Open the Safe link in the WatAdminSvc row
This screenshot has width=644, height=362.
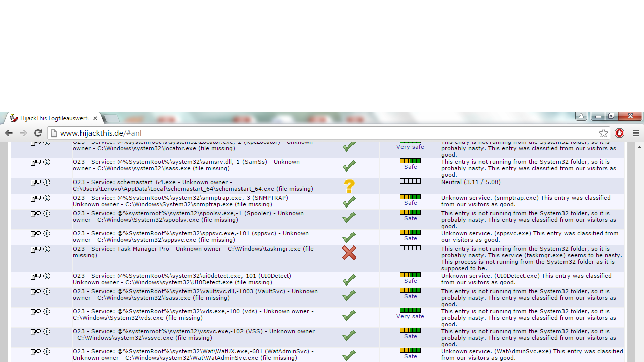click(x=410, y=356)
